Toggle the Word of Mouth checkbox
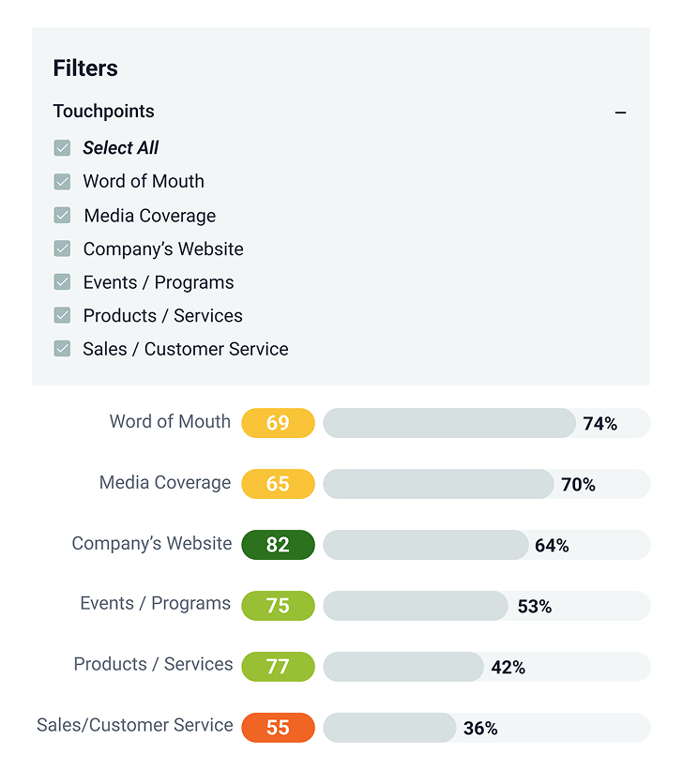This screenshot has height=784, width=683. (x=63, y=182)
